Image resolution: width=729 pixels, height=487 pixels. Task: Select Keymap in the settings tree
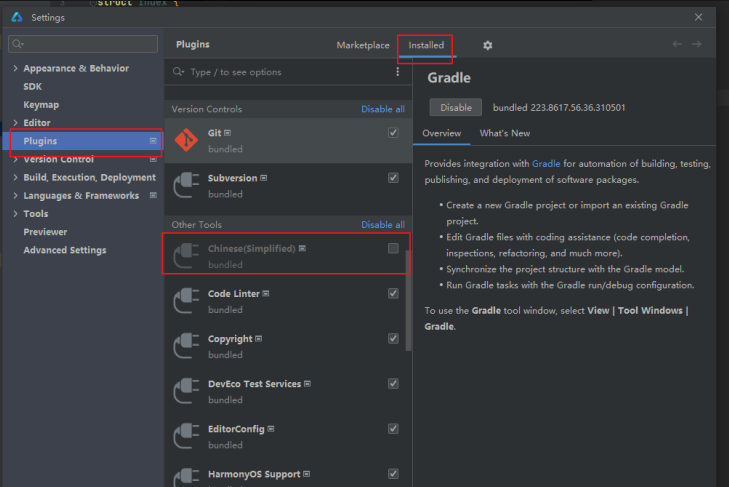coord(41,105)
